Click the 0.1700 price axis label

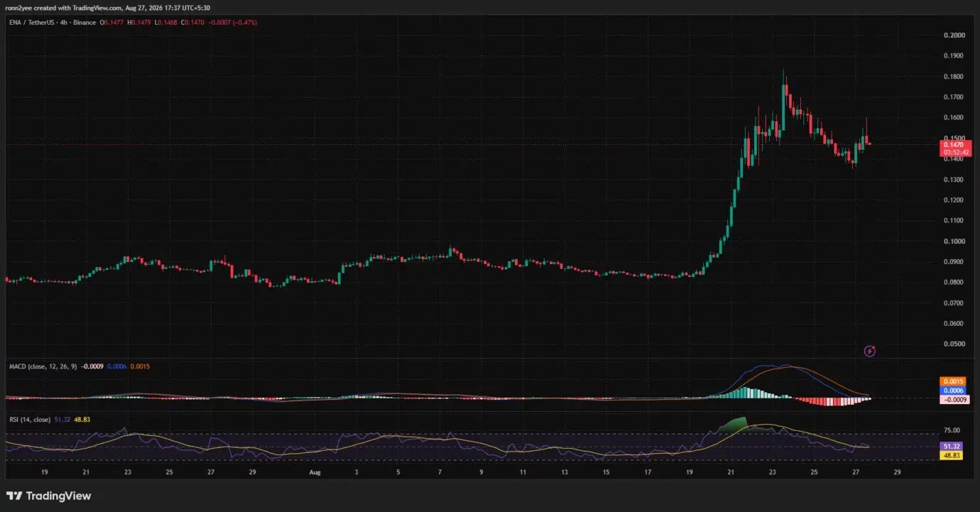(954, 97)
